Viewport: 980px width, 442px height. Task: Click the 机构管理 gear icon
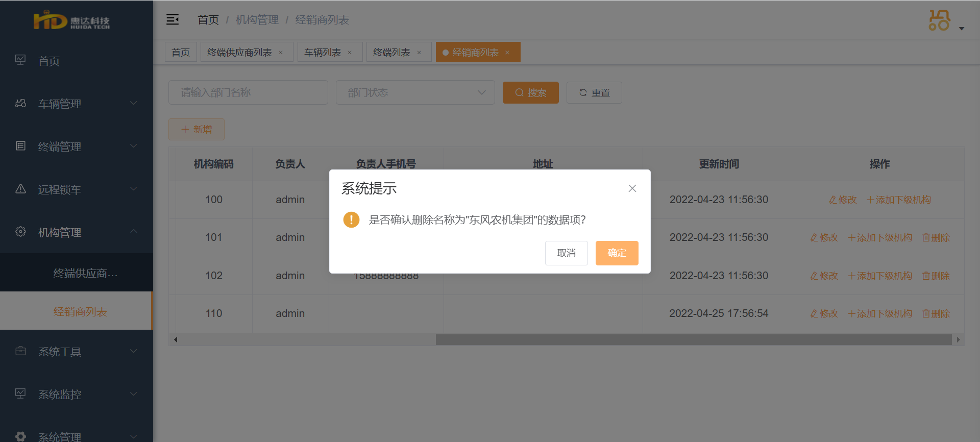pyautogui.click(x=20, y=232)
